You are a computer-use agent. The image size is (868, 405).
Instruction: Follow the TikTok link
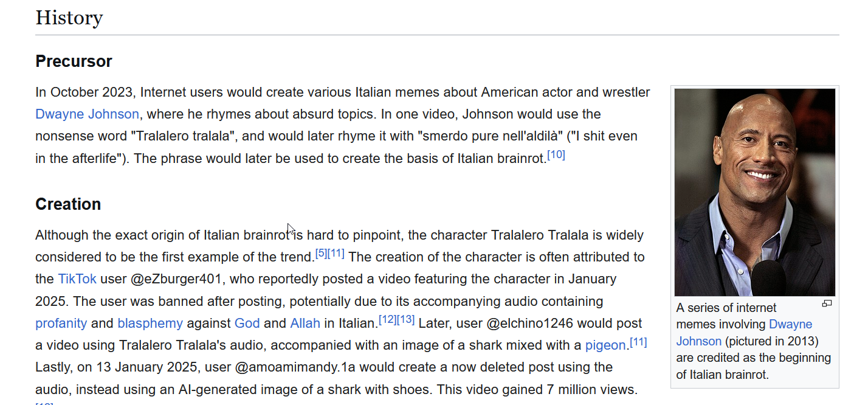[77, 279]
